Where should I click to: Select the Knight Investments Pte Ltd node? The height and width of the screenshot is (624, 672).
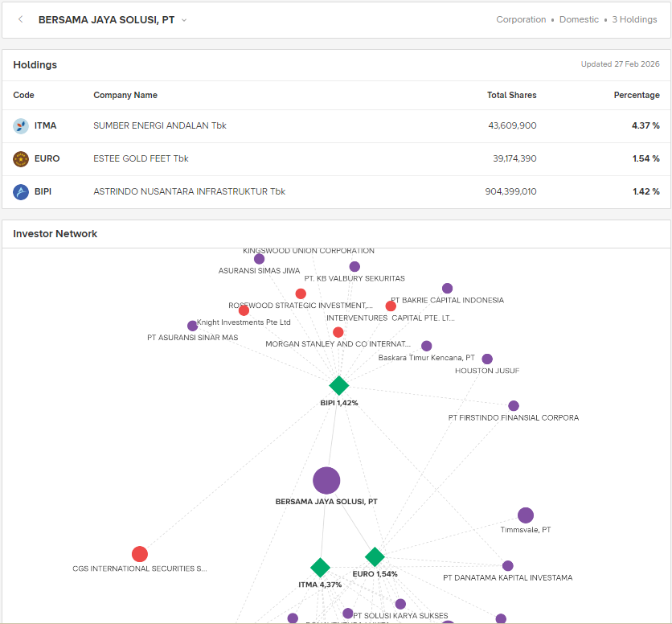(x=244, y=310)
